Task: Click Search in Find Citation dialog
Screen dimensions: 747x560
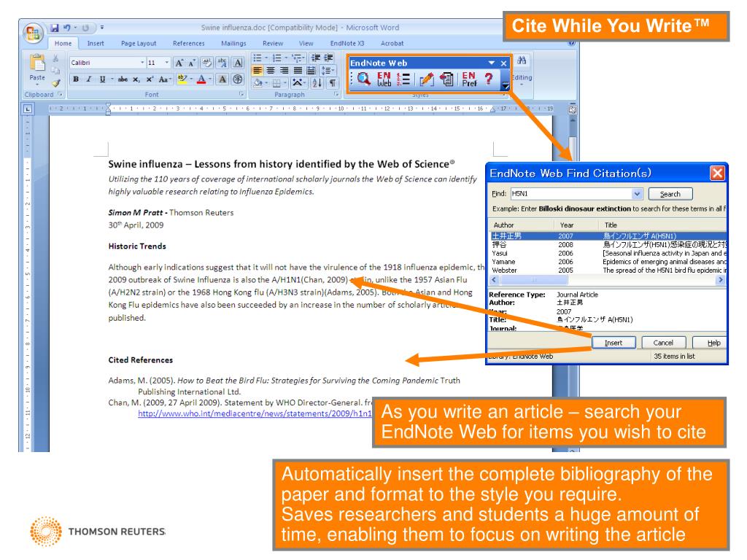Action: click(670, 194)
